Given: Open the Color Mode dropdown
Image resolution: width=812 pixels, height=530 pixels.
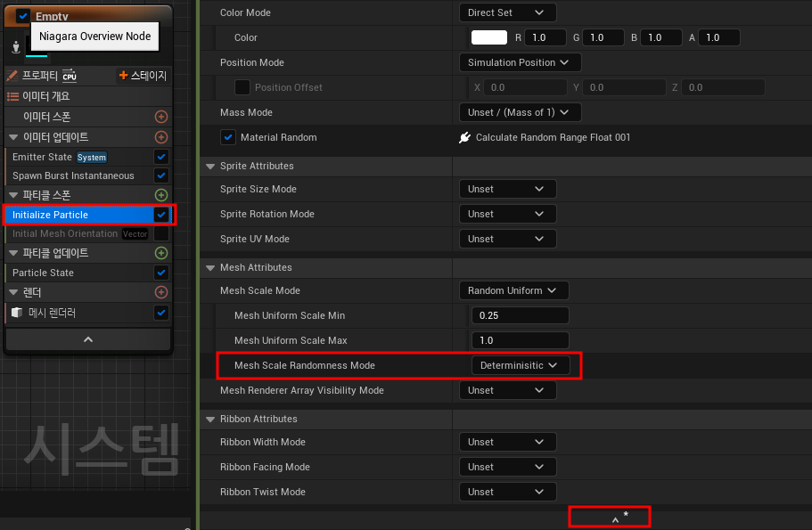Looking at the screenshot, I should coord(507,12).
